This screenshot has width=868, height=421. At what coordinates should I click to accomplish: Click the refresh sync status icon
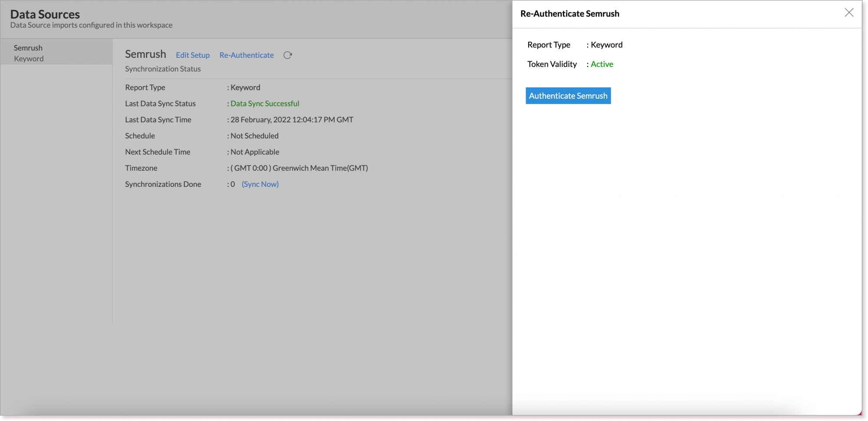pos(287,55)
